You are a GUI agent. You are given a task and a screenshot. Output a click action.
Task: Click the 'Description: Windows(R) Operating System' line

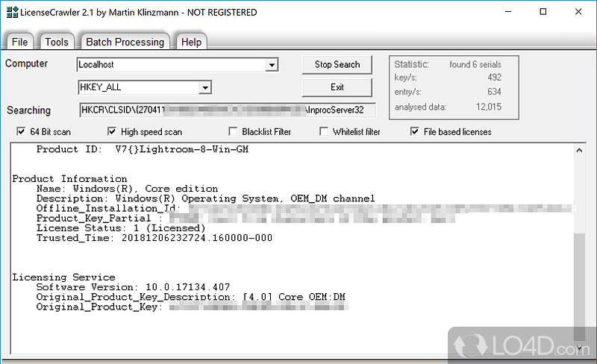tap(206, 198)
